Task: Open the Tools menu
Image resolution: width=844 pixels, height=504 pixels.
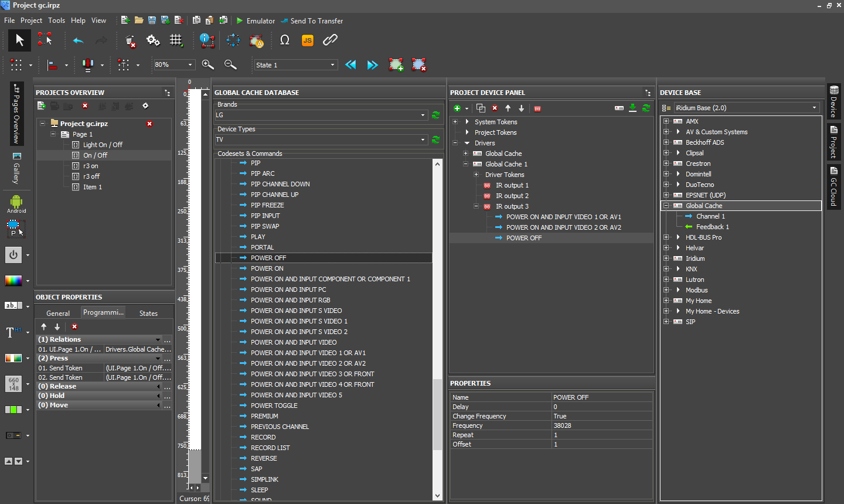Action: point(56,21)
